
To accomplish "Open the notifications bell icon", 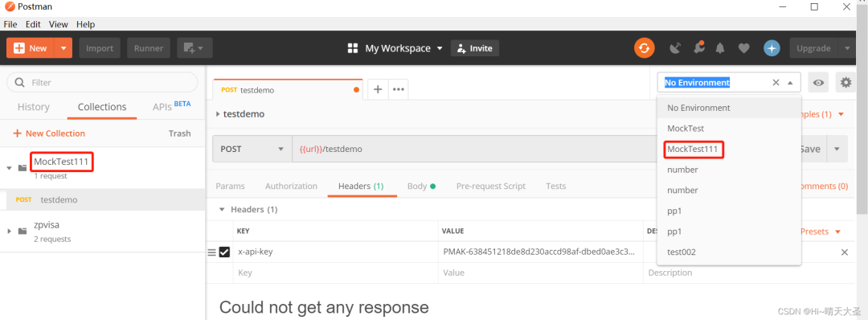I will point(719,48).
